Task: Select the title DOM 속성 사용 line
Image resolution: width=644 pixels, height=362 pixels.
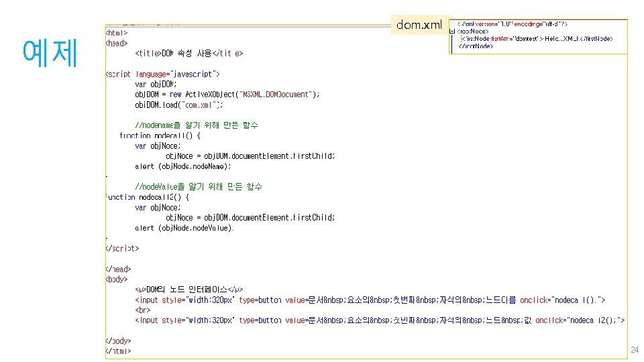Action: coord(189,54)
